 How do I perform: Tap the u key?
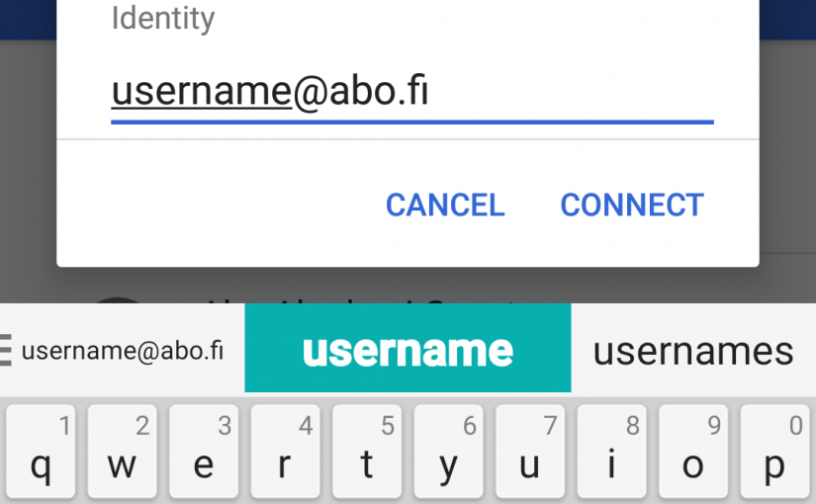(x=530, y=452)
